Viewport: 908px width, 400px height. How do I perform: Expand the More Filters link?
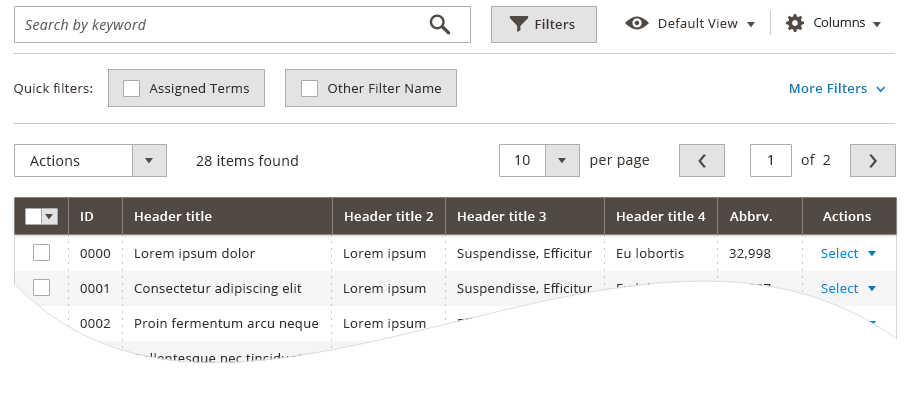coord(837,88)
